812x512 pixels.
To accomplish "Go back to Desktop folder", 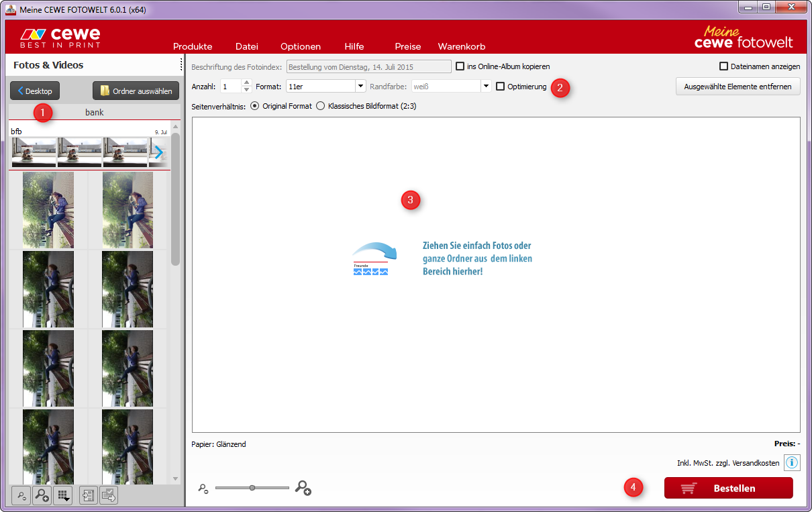I will click(x=35, y=91).
